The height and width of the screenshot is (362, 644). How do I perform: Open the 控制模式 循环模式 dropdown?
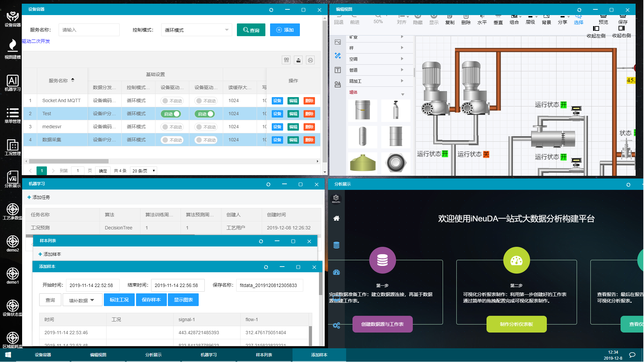coord(196,30)
